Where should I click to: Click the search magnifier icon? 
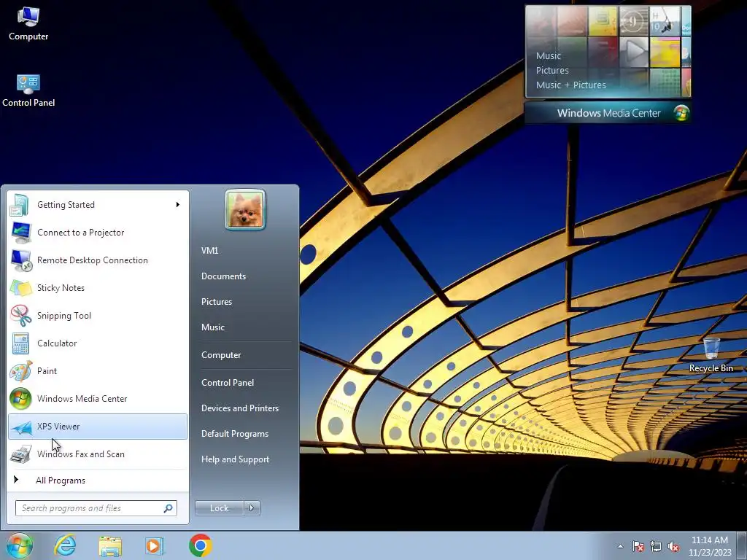(169, 508)
